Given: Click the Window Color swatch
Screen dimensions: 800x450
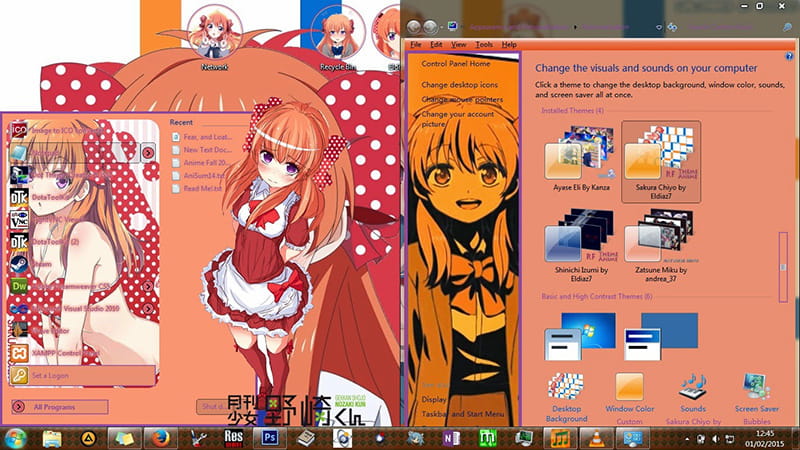Looking at the screenshot, I should coord(631,388).
